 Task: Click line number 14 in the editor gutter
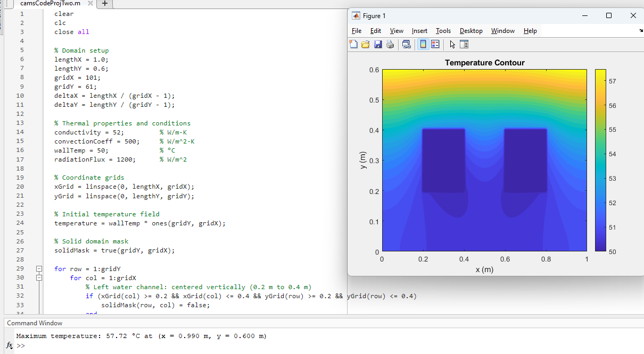(x=20, y=132)
